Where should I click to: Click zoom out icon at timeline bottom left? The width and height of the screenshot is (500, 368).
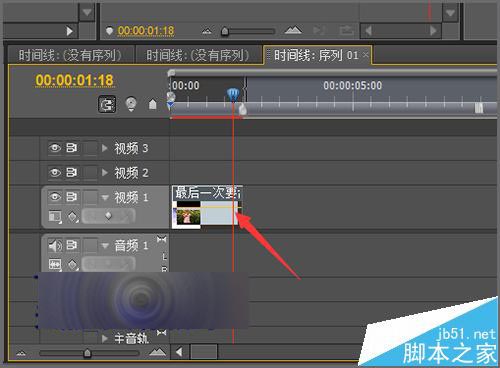pos(21,353)
